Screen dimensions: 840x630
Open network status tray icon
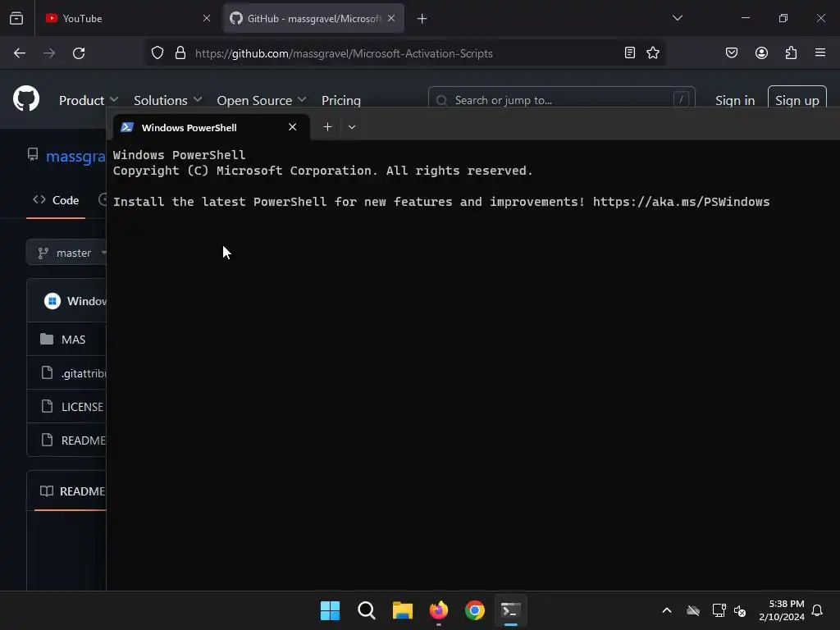click(719, 610)
